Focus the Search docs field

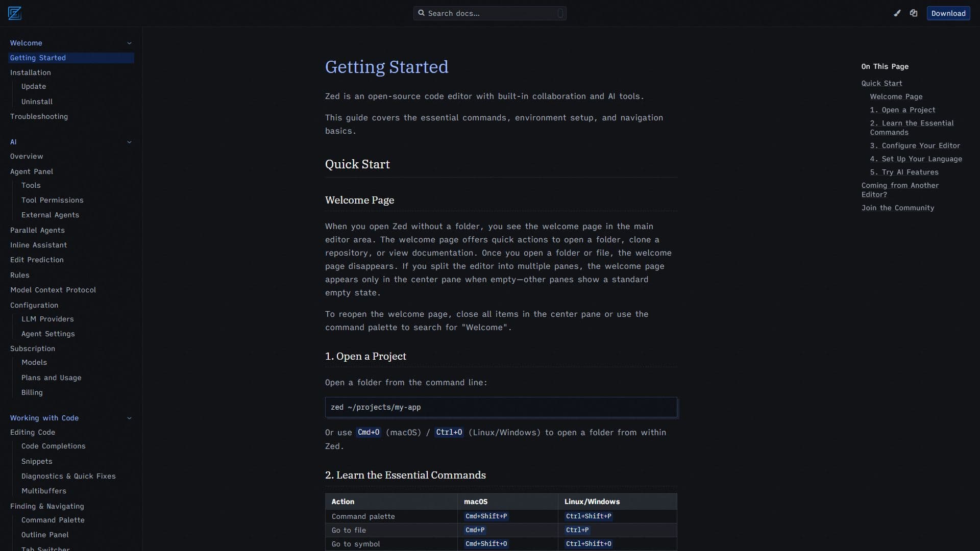pos(490,13)
